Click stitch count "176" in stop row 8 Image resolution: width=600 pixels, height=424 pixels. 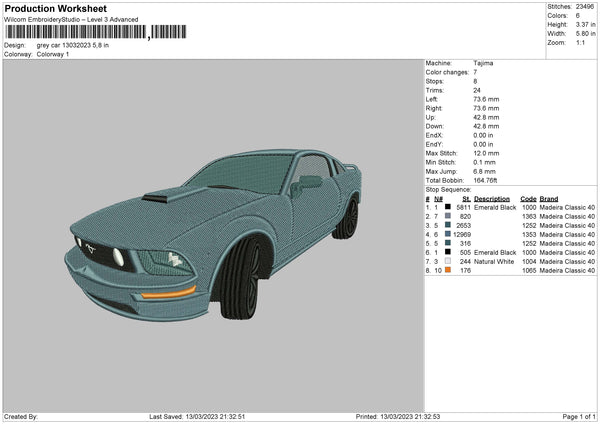465,271
